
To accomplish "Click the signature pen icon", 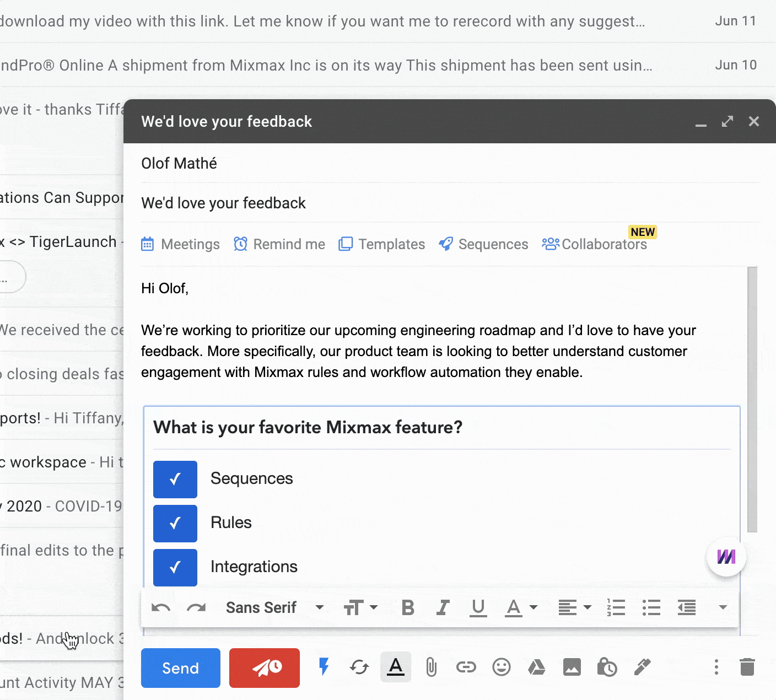I will tap(643, 667).
